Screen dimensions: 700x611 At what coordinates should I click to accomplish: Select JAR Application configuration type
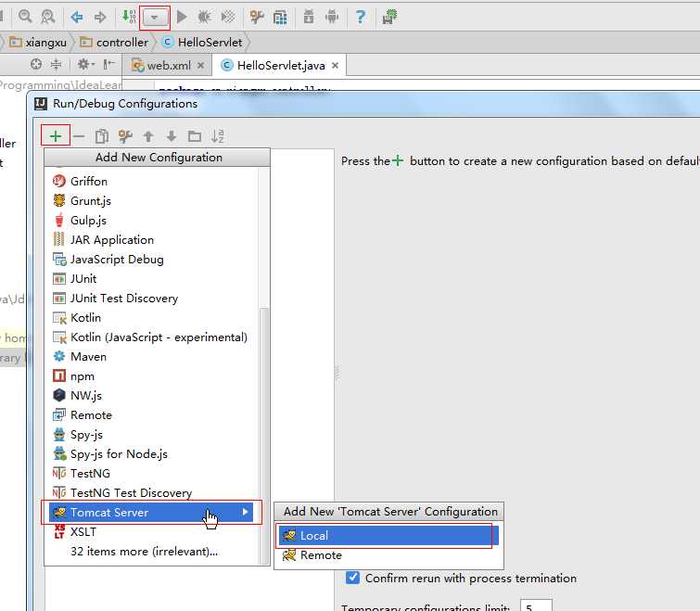[x=152, y=239]
